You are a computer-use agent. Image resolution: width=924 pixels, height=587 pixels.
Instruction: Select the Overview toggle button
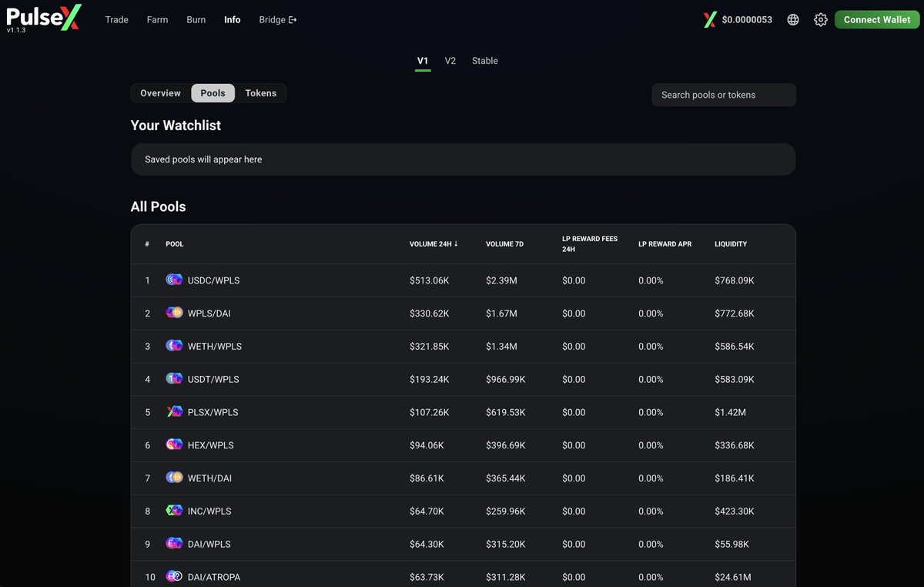(x=161, y=93)
